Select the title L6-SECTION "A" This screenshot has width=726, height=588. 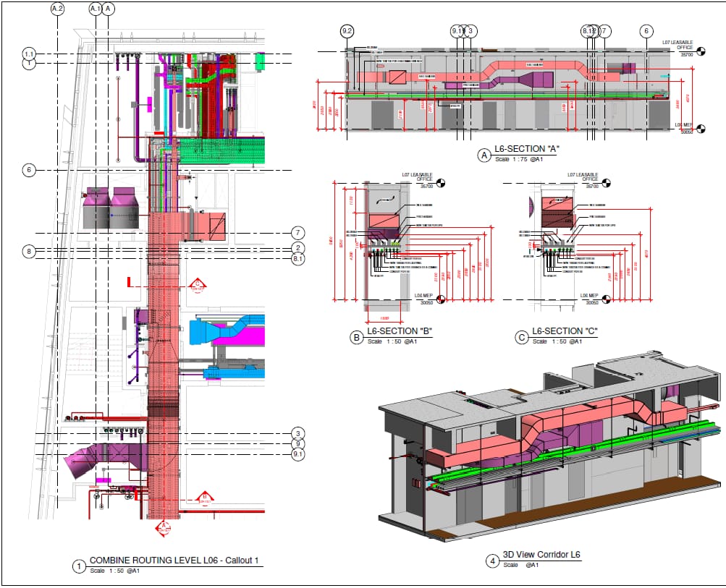[x=527, y=149]
